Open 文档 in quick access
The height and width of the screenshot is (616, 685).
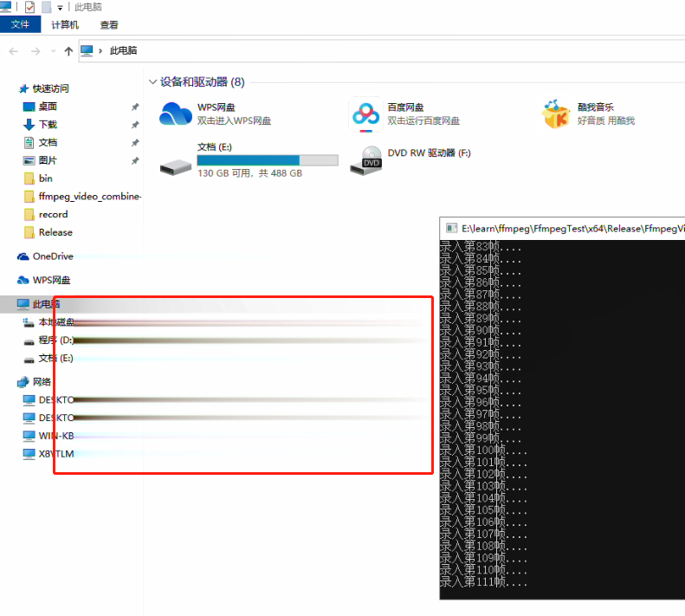coord(48,143)
